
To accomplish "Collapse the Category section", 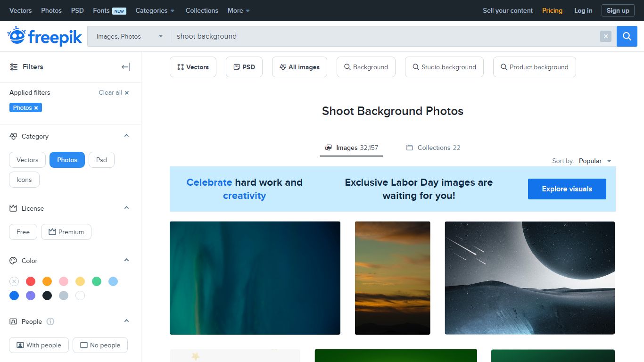I will coord(126,136).
